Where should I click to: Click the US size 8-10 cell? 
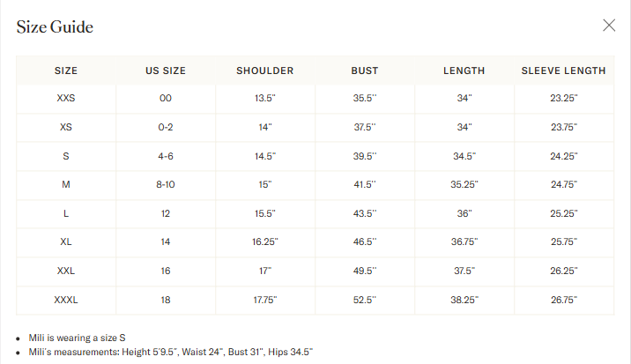(165, 185)
